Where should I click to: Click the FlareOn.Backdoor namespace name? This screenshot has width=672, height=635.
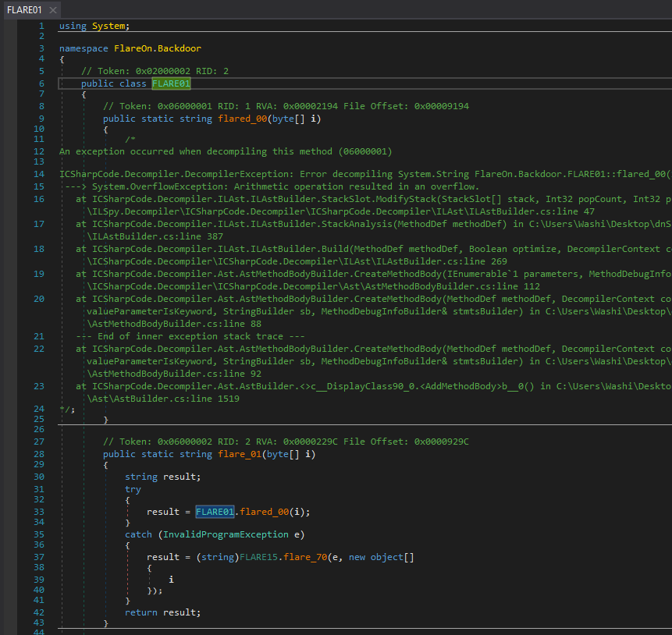pos(158,48)
